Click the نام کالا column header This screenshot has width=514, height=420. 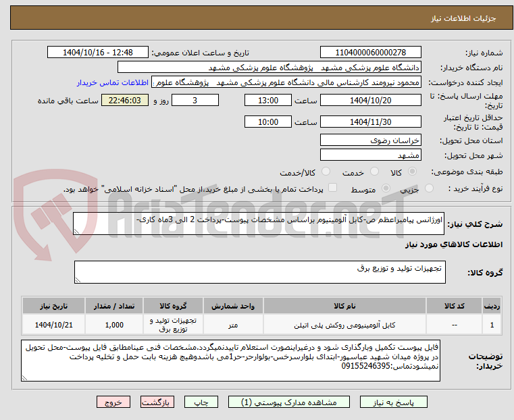pyautogui.click(x=344, y=306)
